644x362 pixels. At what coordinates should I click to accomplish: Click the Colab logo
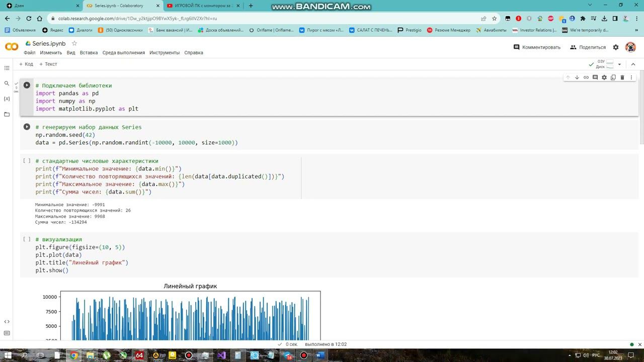12,47
